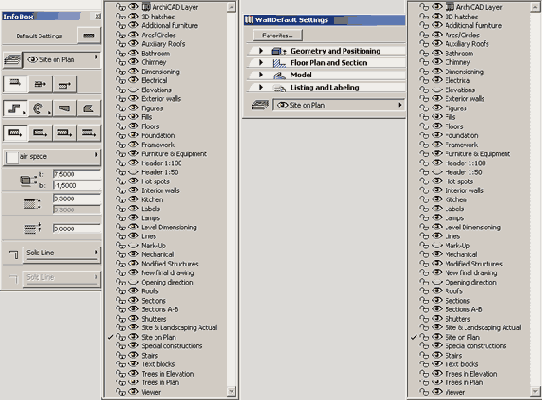Image resolution: width=542 pixels, height=400 pixels.
Task: Click the right layer menu scroll down arrow
Action: click(x=535, y=391)
